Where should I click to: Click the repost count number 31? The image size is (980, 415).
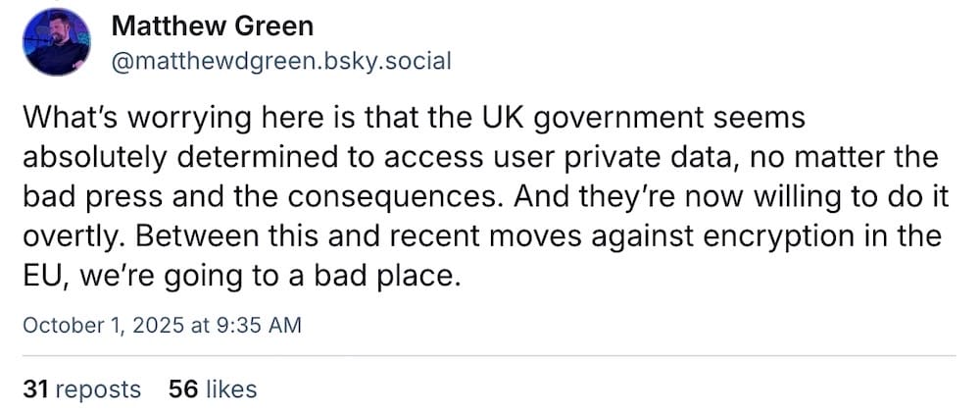[35, 389]
